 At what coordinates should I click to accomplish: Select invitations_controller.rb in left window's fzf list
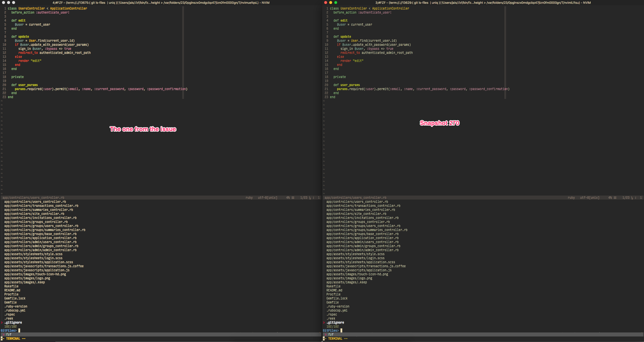[40, 218]
